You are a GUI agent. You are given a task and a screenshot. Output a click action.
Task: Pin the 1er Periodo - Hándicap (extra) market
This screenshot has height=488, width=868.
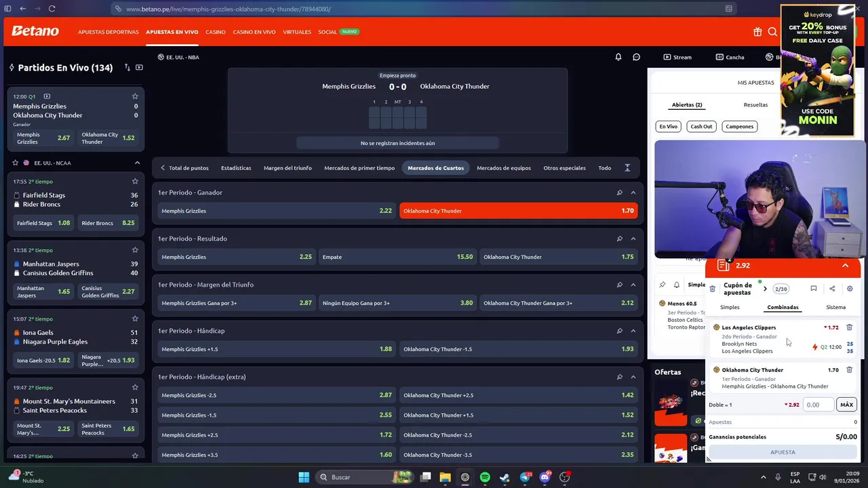[619, 377]
